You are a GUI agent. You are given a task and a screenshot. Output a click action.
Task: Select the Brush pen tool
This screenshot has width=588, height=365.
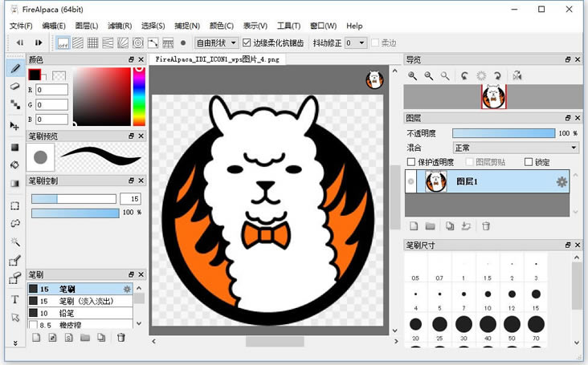pos(15,68)
